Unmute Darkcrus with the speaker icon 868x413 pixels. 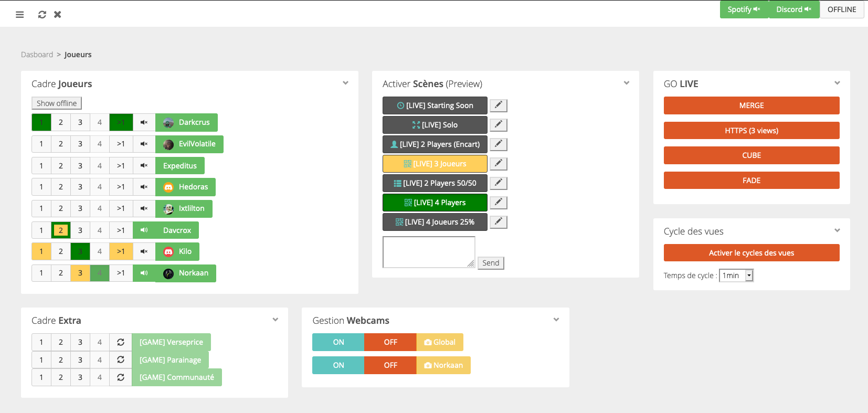pyautogui.click(x=144, y=122)
